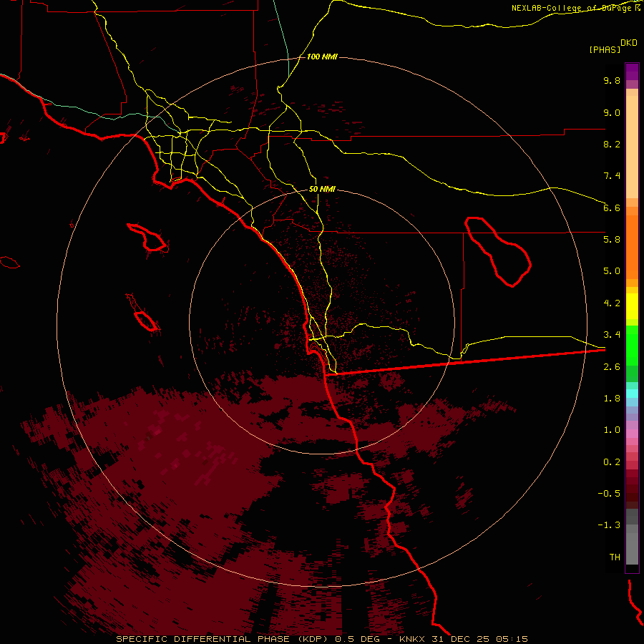Click the 0.2 scale value

(x=612, y=462)
